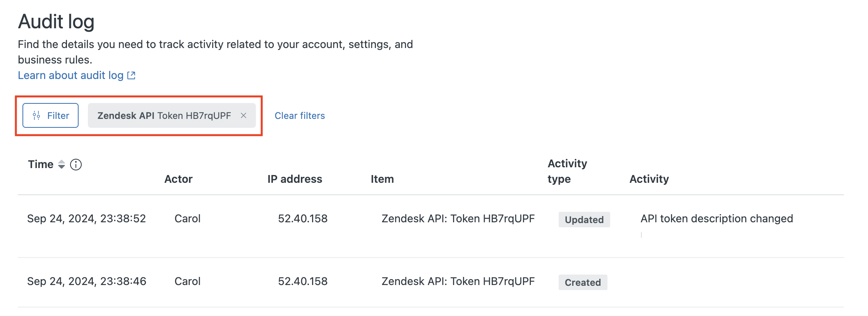Click the info icon next to Time
The height and width of the screenshot is (316, 868).
tap(76, 165)
